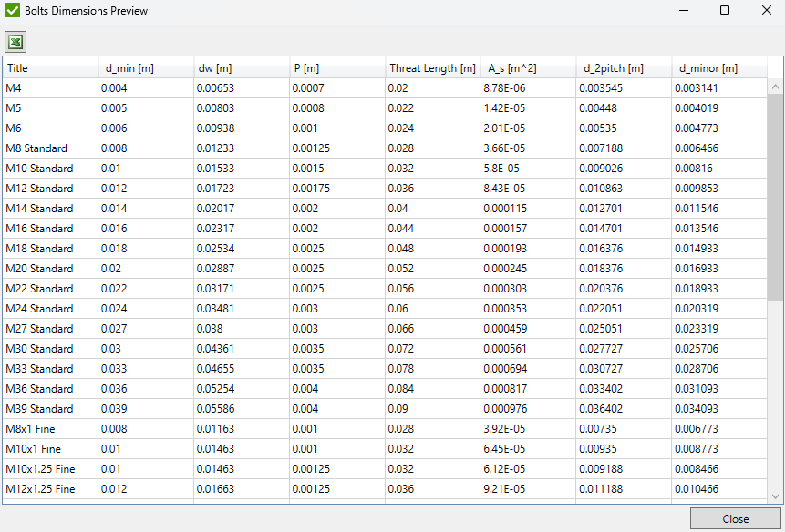This screenshot has height=532, width=785.
Task: Select the M12 Standard row
Action: [x=50, y=189]
